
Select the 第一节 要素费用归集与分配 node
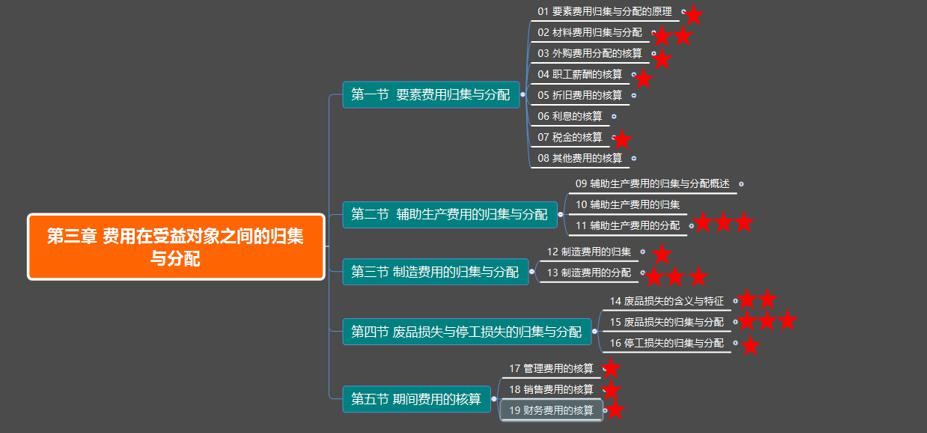[x=430, y=95]
